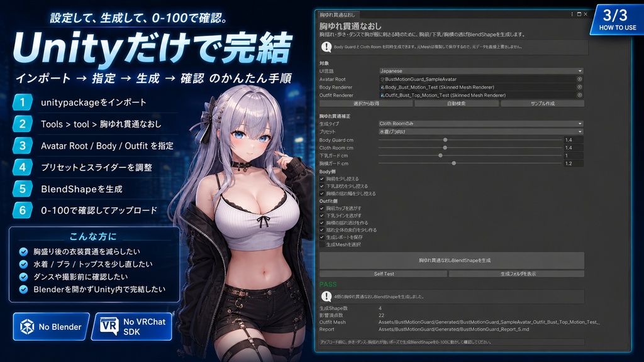Viewport: 644px width, 362px height.
Task: Click the info icon beside the BlendShape generated message
Action: pyautogui.click(x=326, y=297)
